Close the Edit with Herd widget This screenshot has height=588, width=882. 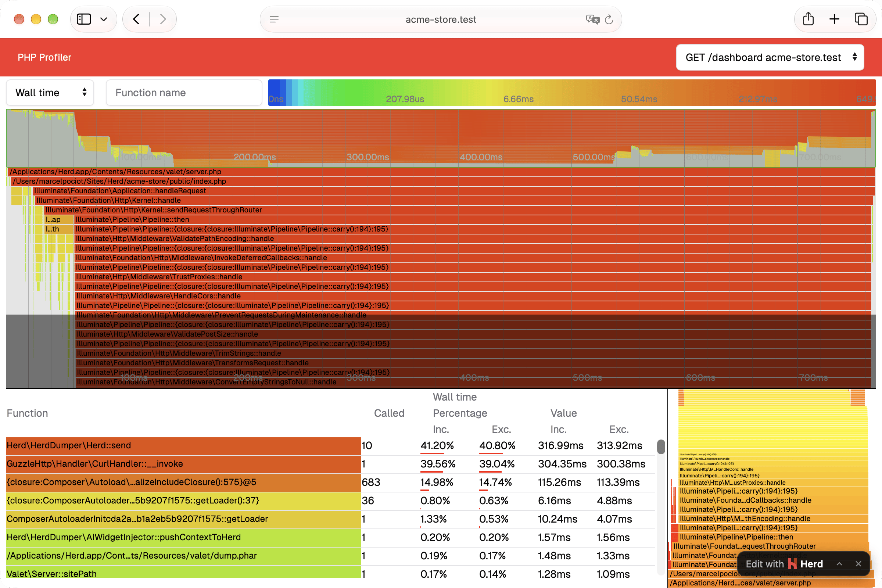[x=858, y=564]
